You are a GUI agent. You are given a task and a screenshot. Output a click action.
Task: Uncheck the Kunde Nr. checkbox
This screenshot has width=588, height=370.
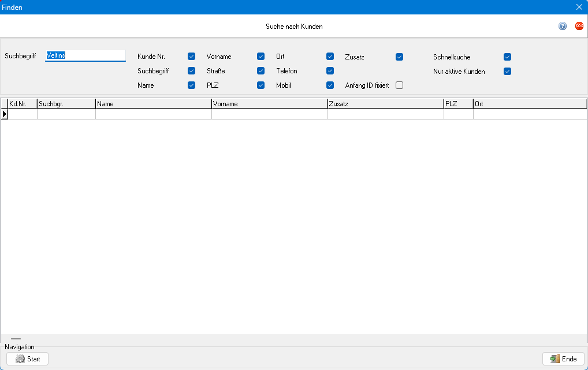coord(191,57)
